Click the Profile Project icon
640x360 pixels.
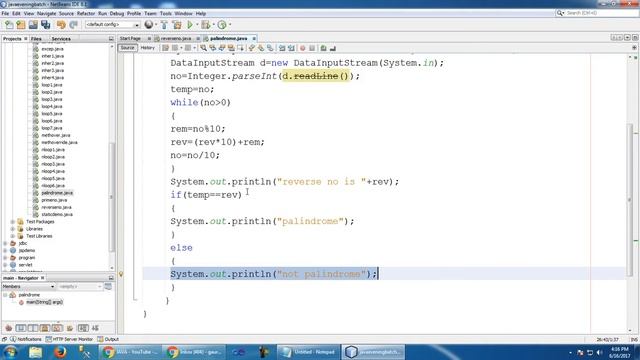coord(222,25)
